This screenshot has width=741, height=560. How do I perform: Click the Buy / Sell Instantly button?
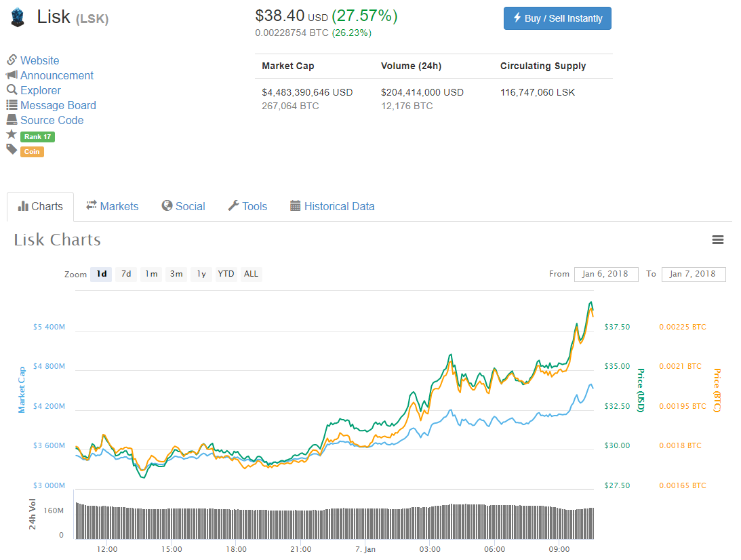[558, 18]
